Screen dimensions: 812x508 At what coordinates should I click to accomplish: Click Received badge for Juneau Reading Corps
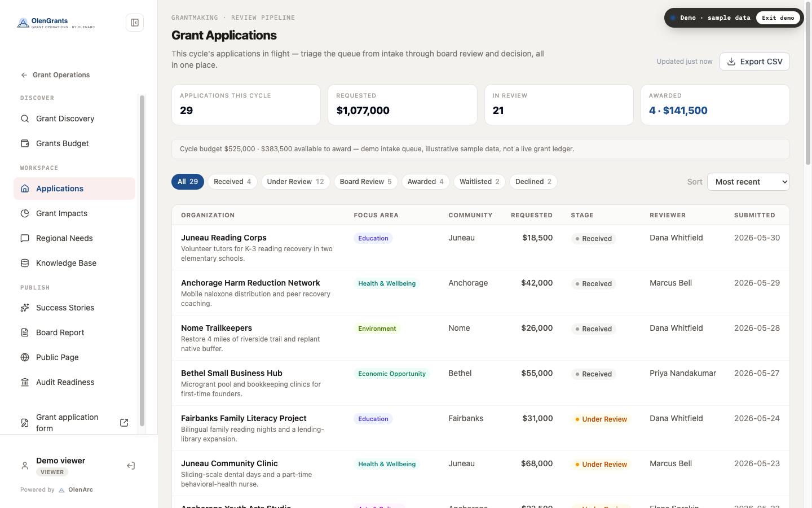pos(593,239)
